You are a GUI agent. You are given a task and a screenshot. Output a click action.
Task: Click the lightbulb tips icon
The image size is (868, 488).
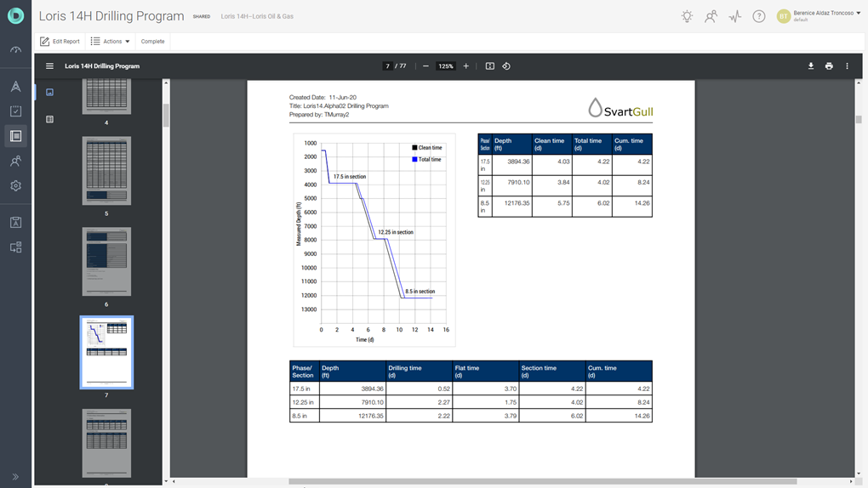tap(687, 16)
